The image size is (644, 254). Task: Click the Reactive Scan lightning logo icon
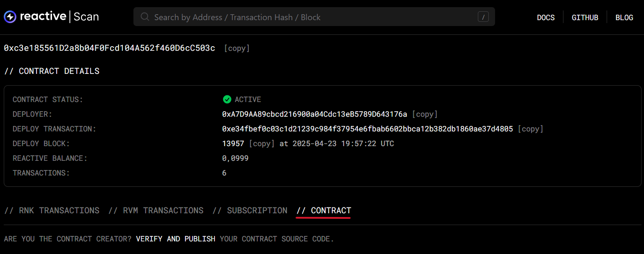[10, 17]
